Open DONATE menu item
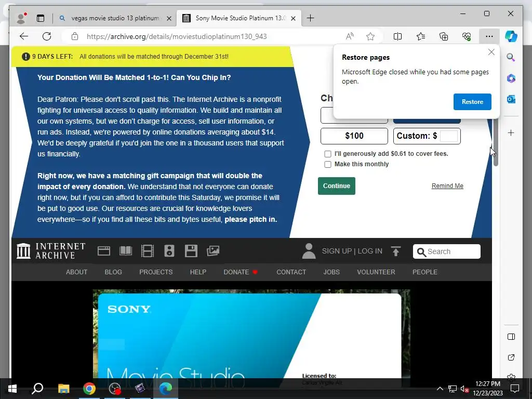This screenshot has height=399, width=532. pyautogui.click(x=236, y=272)
